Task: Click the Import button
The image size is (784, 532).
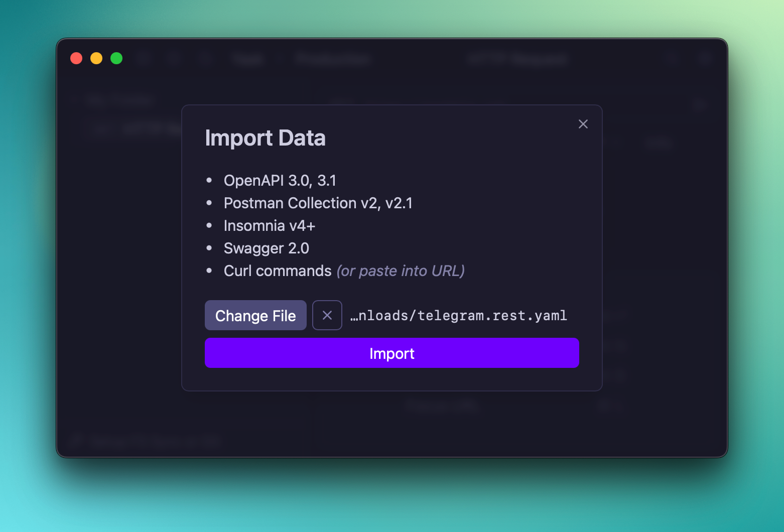Action: [391, 353]
